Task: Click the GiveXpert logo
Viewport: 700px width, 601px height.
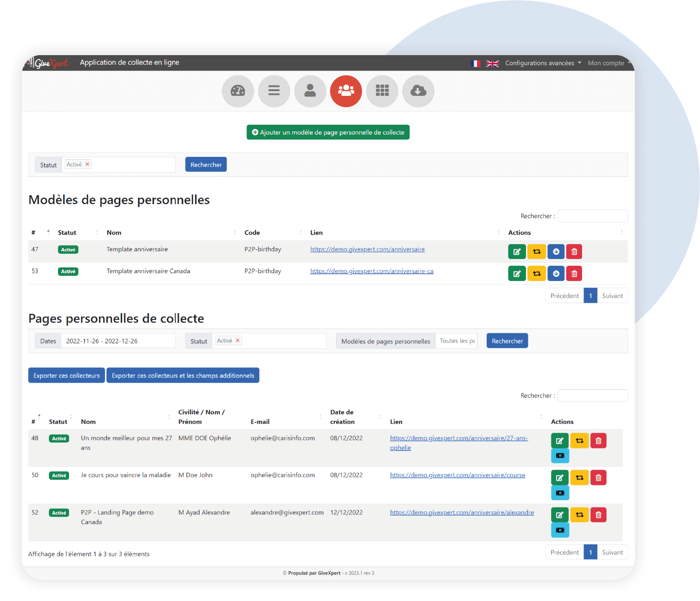Action: tap(47, 63)
